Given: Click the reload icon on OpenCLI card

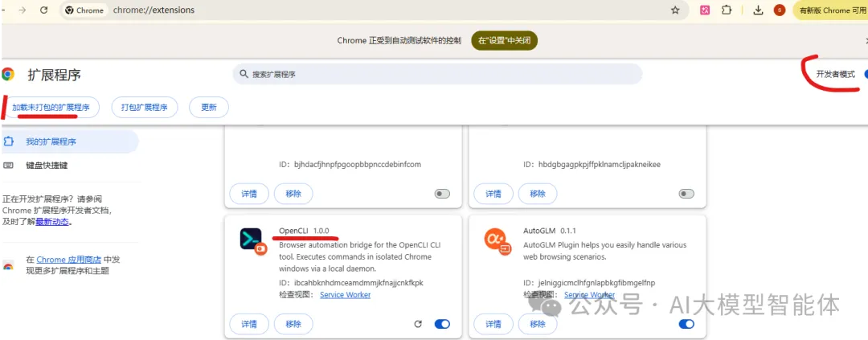Looking at the screenshot, I should 417,324.
